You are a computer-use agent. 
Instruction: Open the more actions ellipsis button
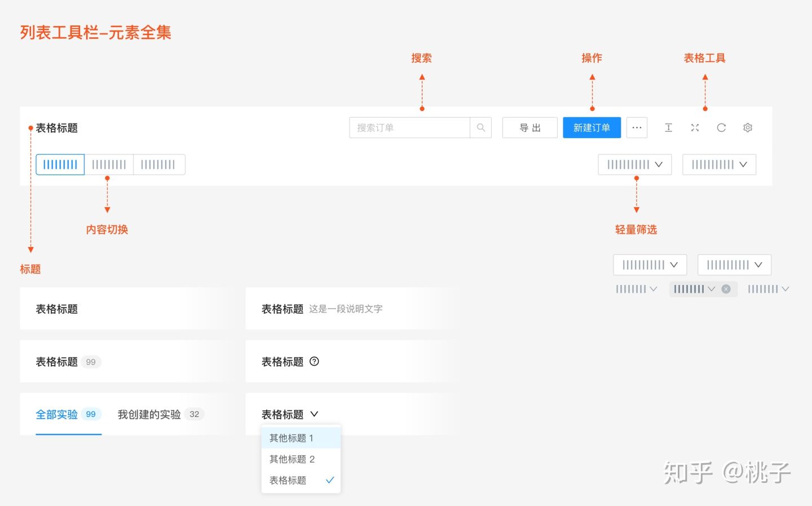(x=637, y=127)
